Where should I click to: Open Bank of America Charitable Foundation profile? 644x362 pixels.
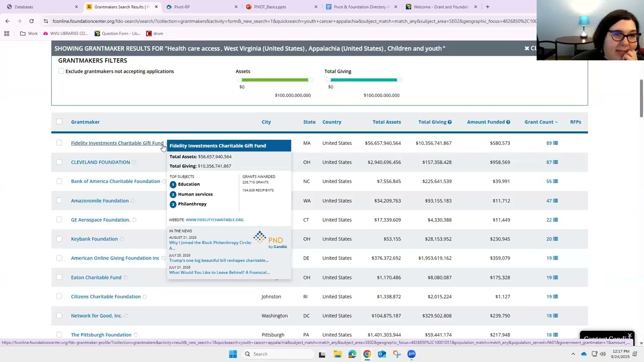tap(115, 182)
